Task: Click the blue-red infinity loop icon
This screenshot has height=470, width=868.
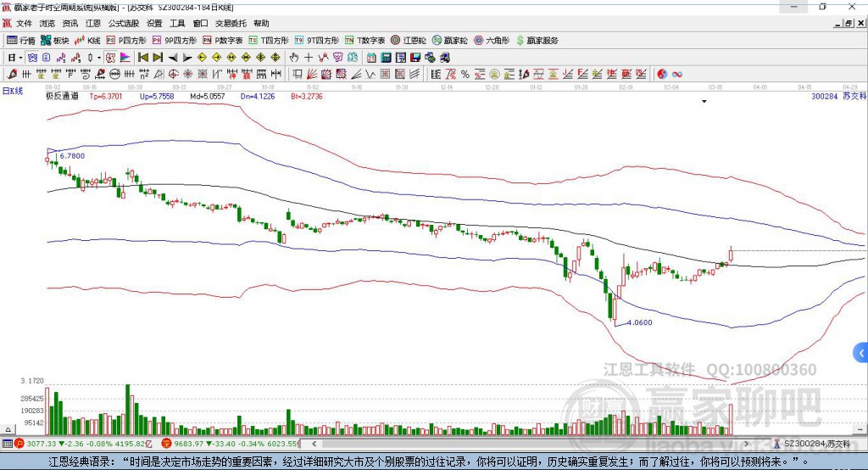Action: pos(676,75)
